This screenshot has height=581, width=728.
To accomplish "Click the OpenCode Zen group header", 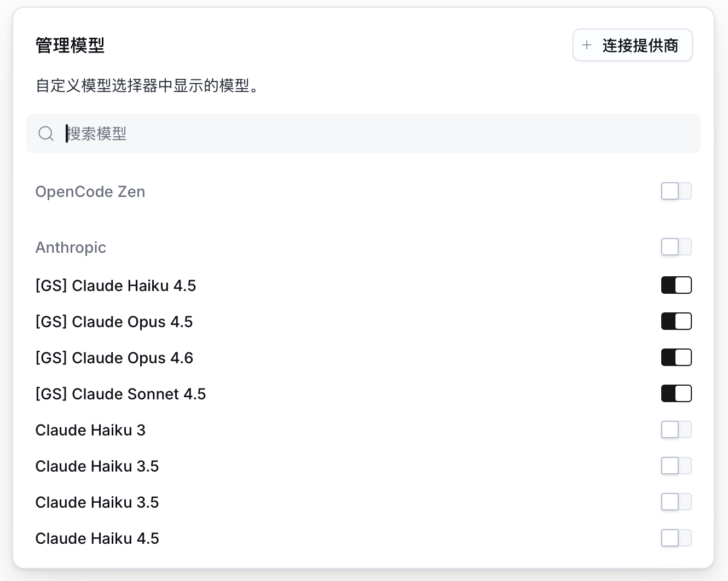I will point(90,191).
